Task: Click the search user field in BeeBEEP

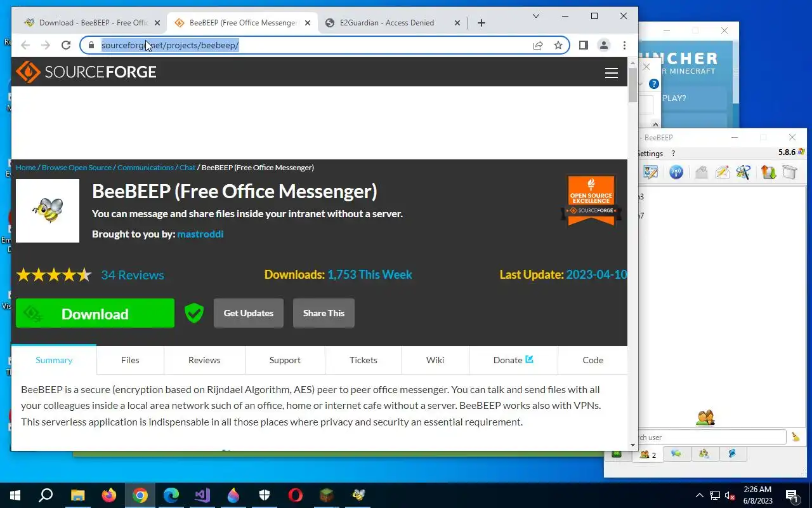Action: pos(712,437)
